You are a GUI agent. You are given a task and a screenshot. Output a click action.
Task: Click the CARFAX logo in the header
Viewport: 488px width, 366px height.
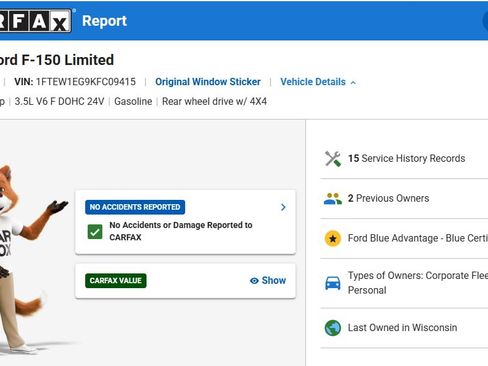tap(35, 21)
